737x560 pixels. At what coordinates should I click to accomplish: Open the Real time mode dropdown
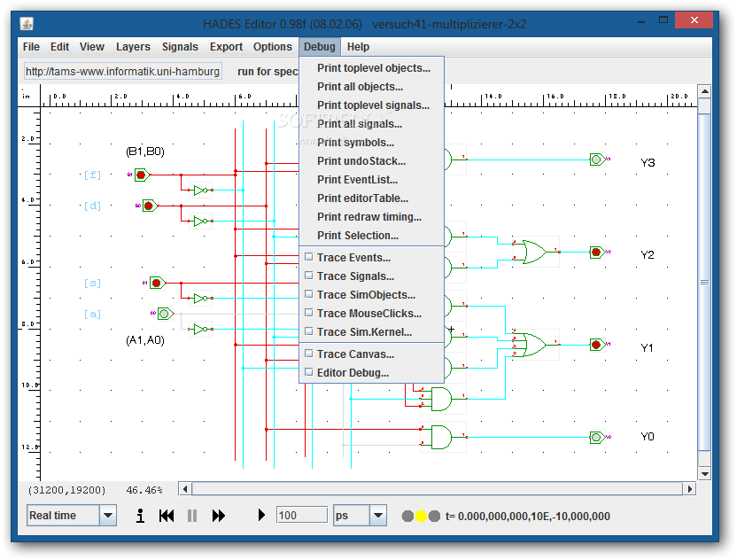(x=108, y=516)
